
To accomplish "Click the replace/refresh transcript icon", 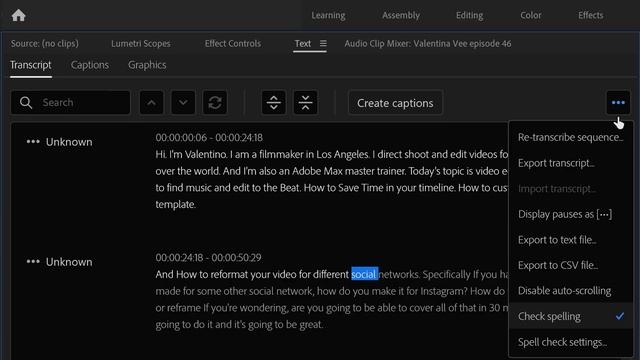I will click(215, 102).
